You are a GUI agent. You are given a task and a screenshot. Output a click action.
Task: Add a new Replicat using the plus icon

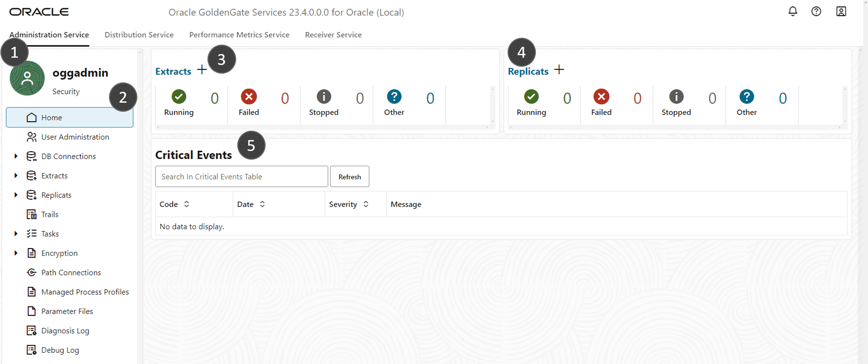tap(559, 70)
